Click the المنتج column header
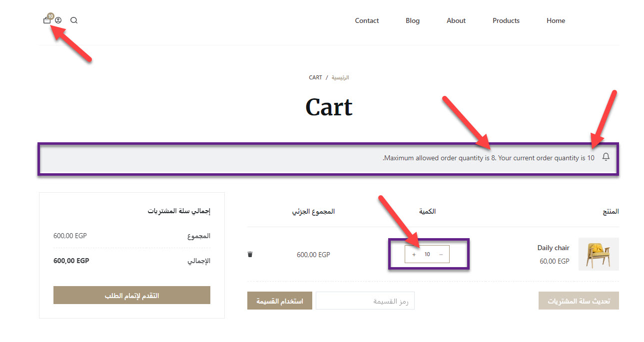The width and height of the screenshot is (644, 342). (x=611, y=212)
